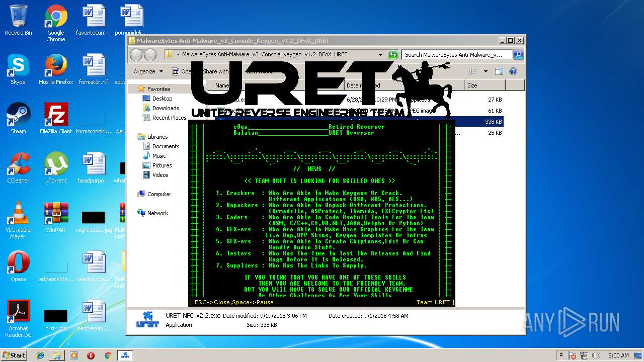Open the Documents library
Screen dimensions: 644x362
pos(166,146)
